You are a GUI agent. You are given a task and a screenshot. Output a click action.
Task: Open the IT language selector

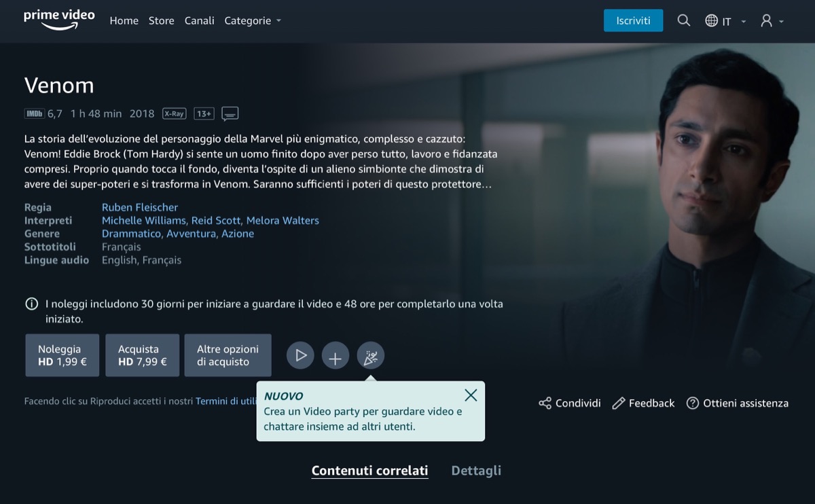pos(725,21)
